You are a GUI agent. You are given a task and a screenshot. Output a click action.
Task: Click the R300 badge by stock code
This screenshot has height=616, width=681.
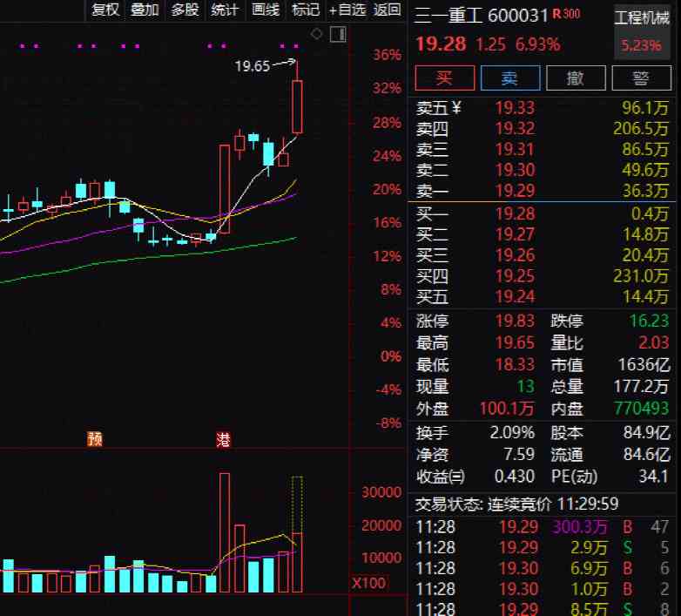tap(566, 14)
